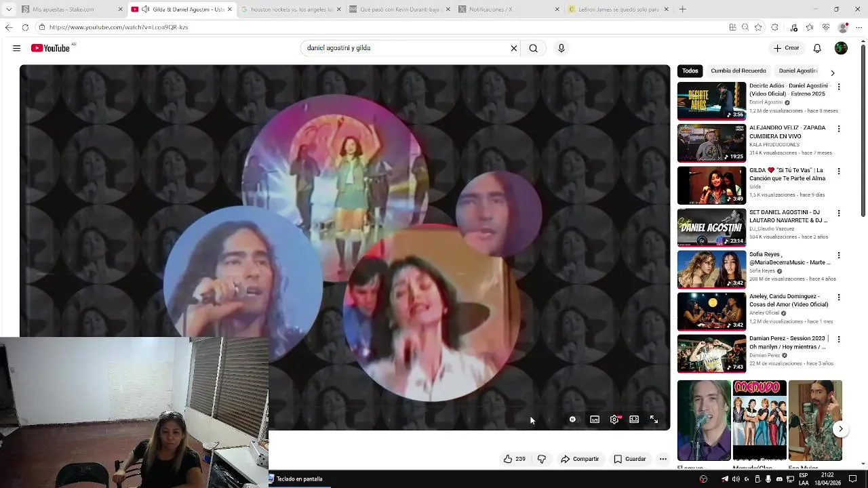Click the browser address bar URL
The height and width of the screenshot is (488, 868).
tap(119, 27)
